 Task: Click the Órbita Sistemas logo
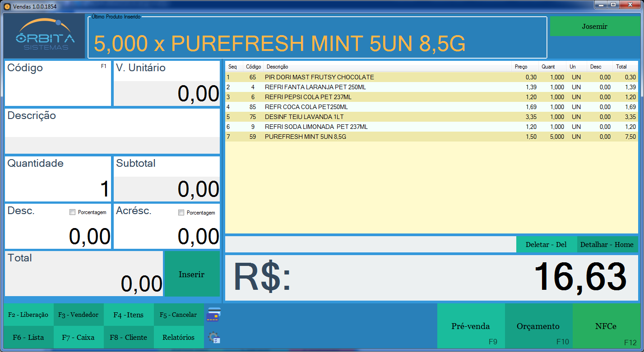[x=44, y=36]
